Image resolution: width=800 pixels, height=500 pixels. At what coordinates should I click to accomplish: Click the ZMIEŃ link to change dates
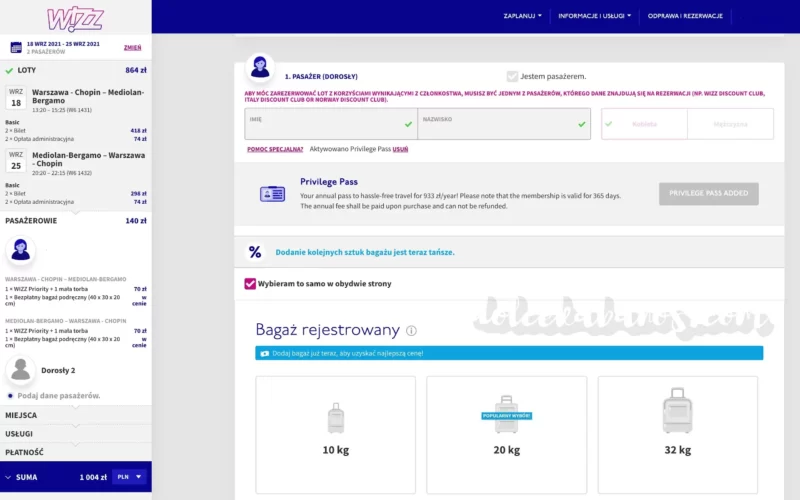click(x=133, y=47)
